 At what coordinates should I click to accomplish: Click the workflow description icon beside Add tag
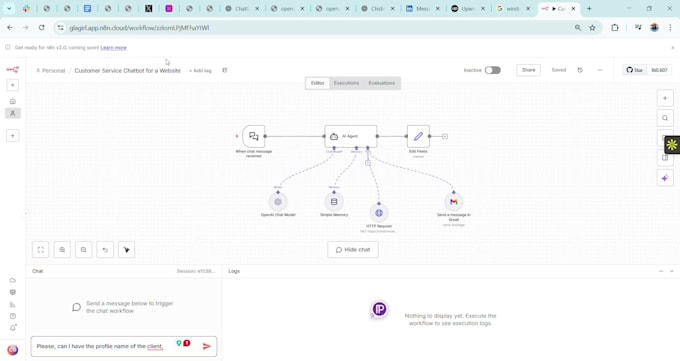point(225,70)
